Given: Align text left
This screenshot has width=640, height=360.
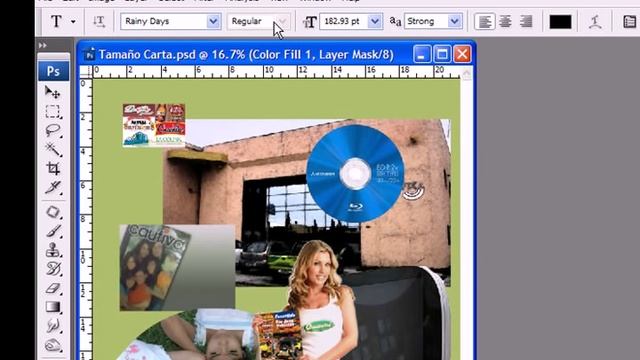Looking at the screenshot, I should (x=484, y=22).
